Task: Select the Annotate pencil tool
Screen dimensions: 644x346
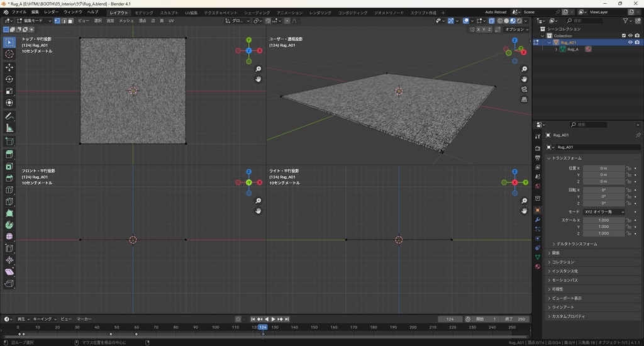Action: [x=9, y=116]
